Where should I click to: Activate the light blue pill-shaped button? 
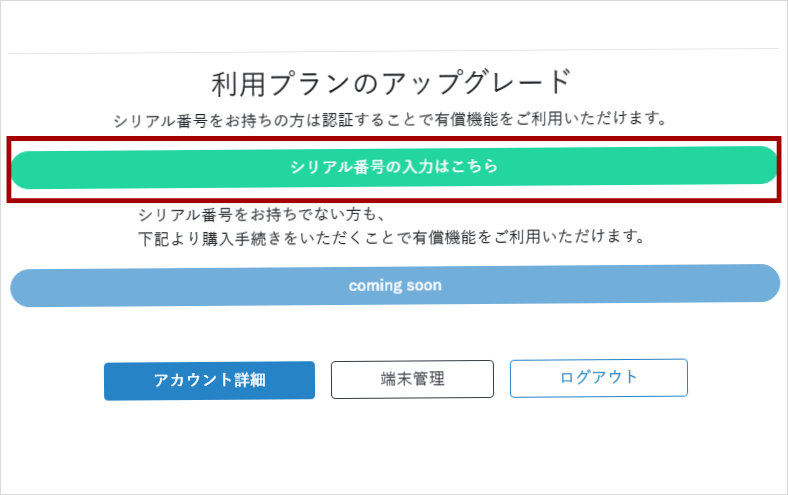point(394,285)
